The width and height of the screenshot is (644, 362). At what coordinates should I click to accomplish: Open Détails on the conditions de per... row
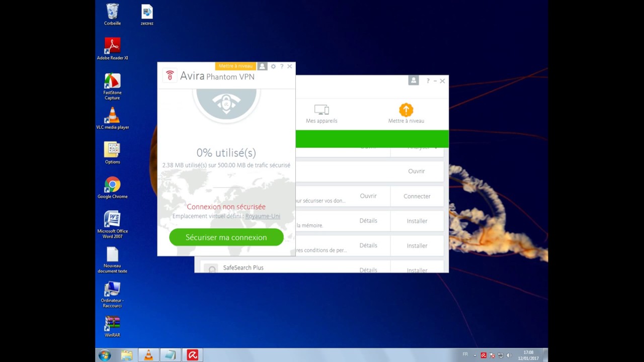(368, 245)
